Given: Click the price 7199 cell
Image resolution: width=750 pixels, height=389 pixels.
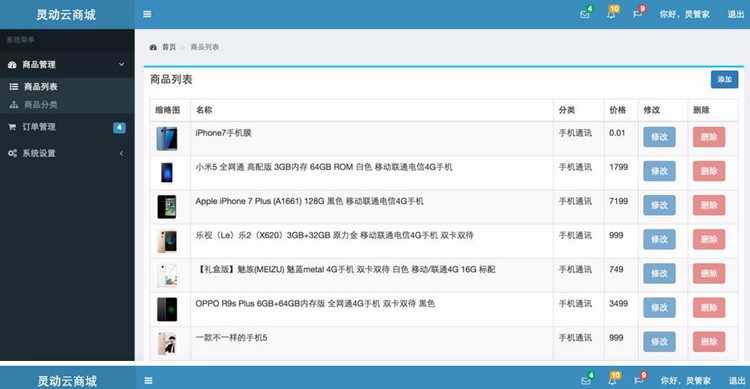Looking at the screenshot, I should pos(618,201).
